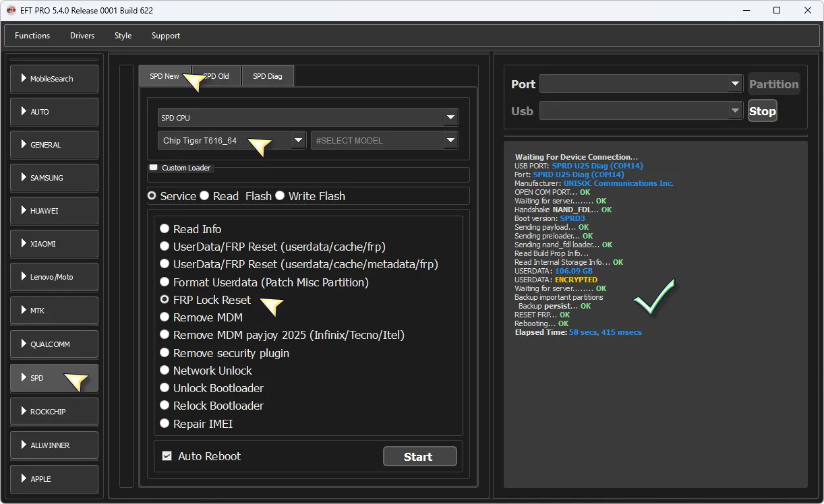Open the #SELECT MODEL combo box
This screenshot has width=824, height=504.
(x=384, y=141)
